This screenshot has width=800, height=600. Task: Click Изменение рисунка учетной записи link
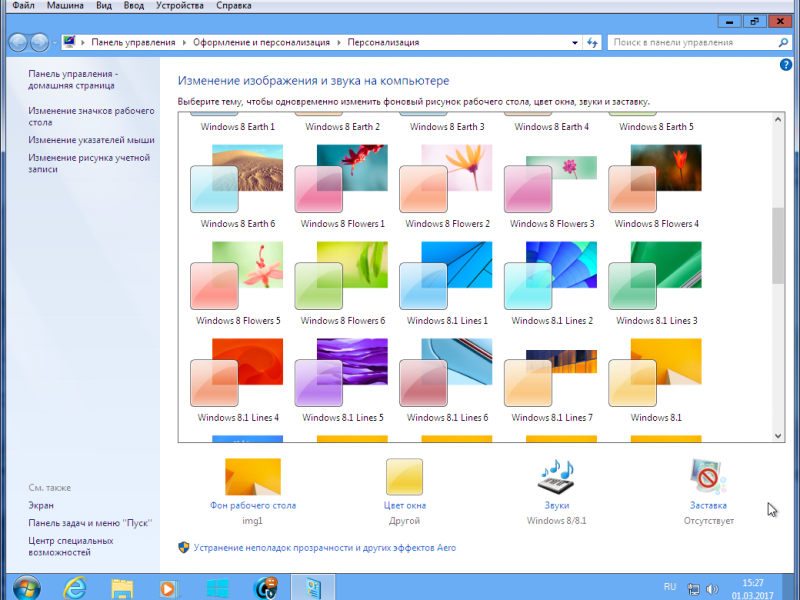click(x=89, y=163)
